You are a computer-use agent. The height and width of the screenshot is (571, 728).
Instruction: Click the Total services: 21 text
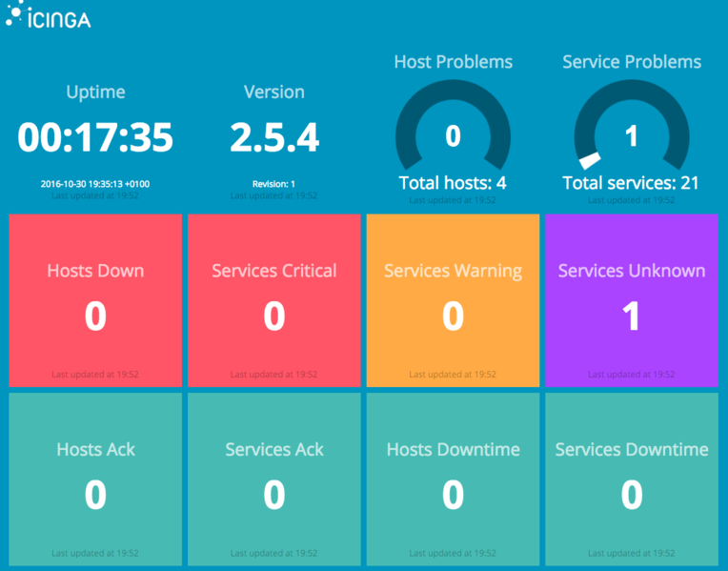coord(631,183)
